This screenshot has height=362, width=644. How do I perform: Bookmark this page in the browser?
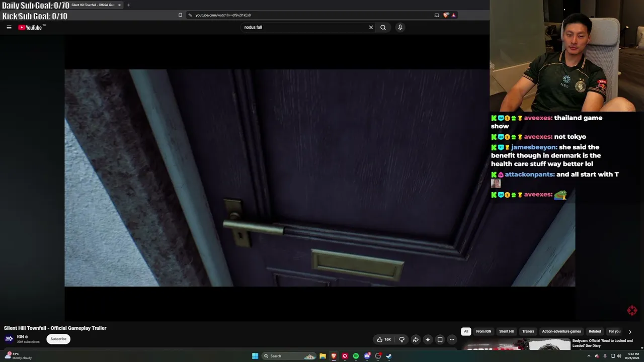tap(180, 15)
